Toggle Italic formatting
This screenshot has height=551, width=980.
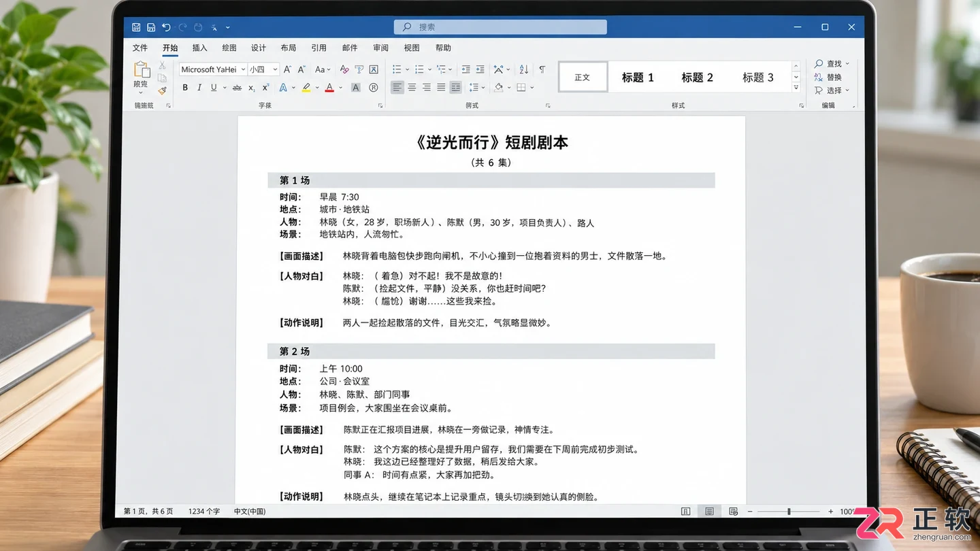pyautogui.click(x=199, y=88)
